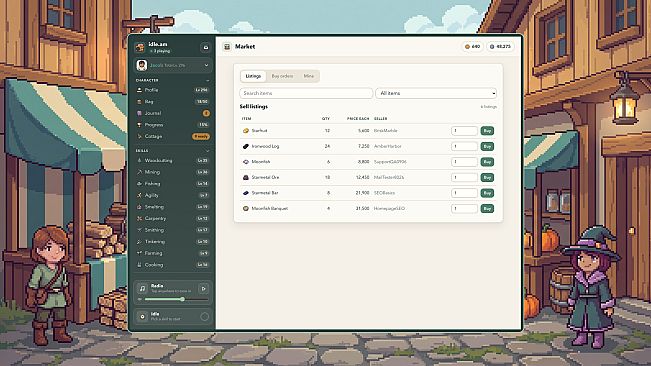This screenshot has height=366, width=651.
Task: Click the Journal notification count badge
Action: pyautogui.click(x=206, y=113)
